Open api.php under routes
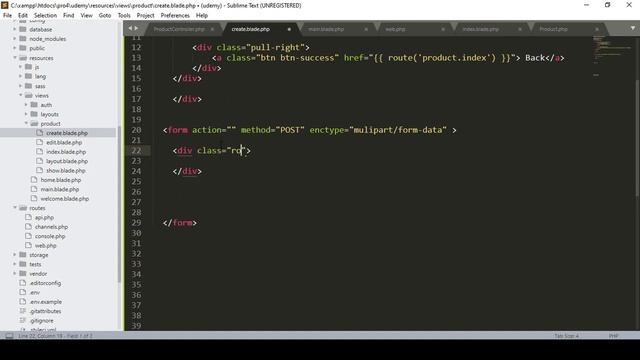This screenshot has height=360, width=640. coord(44,218)
